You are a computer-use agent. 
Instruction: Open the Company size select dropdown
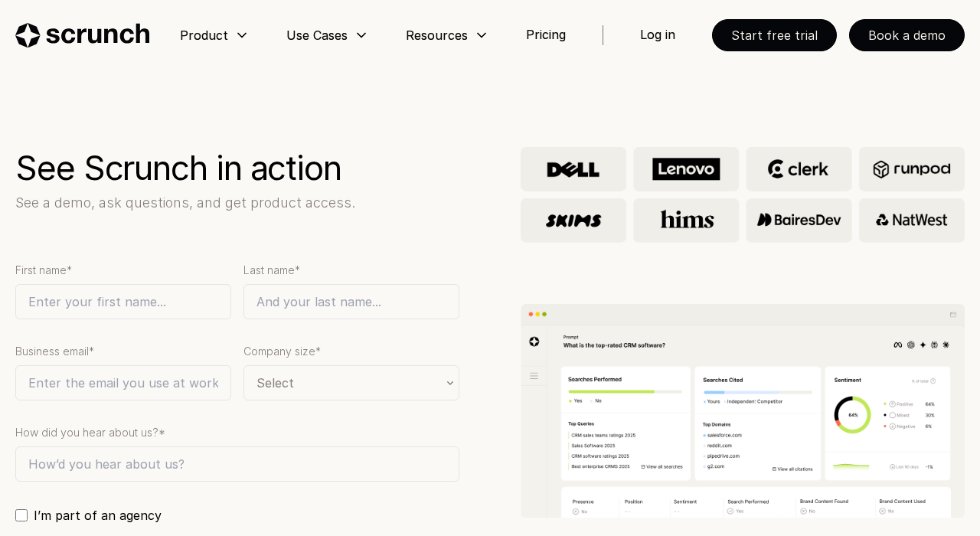pos(351,382)
